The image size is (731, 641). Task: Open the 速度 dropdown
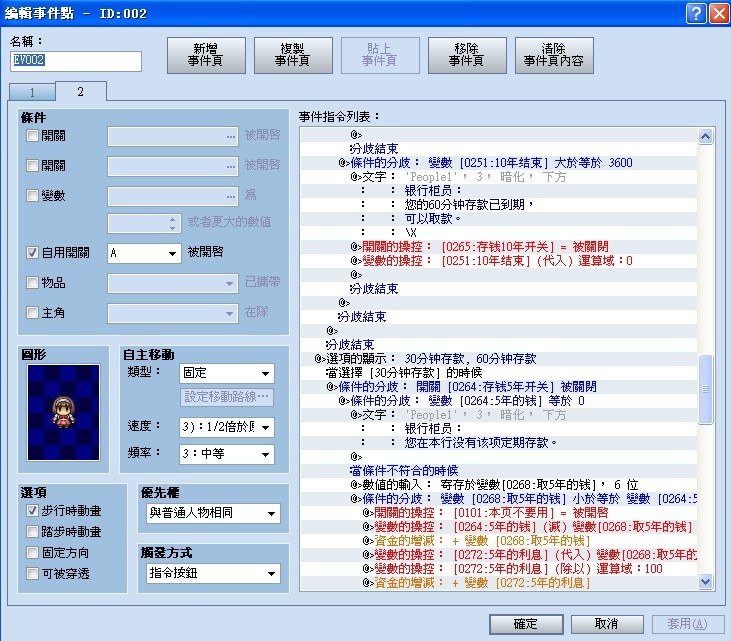227,427
